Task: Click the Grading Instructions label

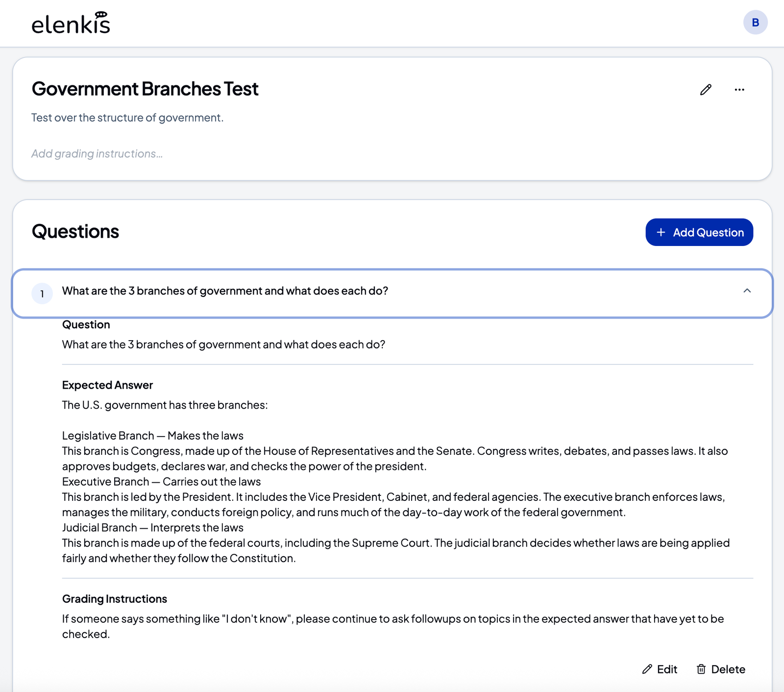Action: [x=115, y=599]
